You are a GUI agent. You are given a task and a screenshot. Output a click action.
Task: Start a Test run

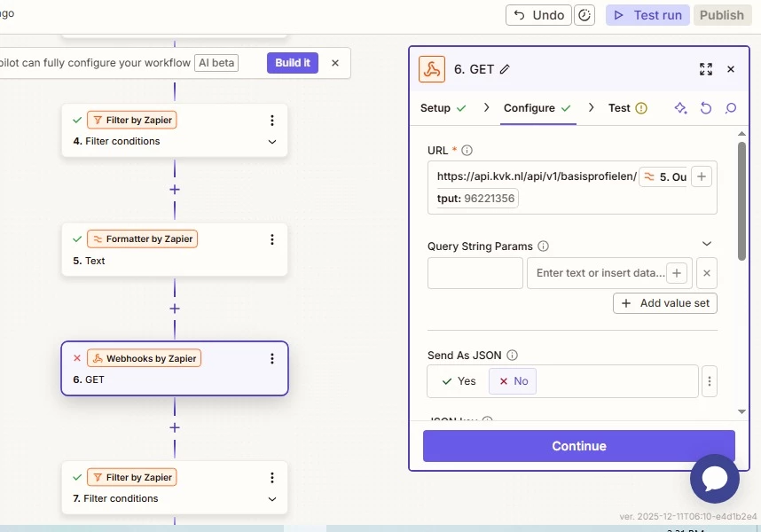[647, 15]
